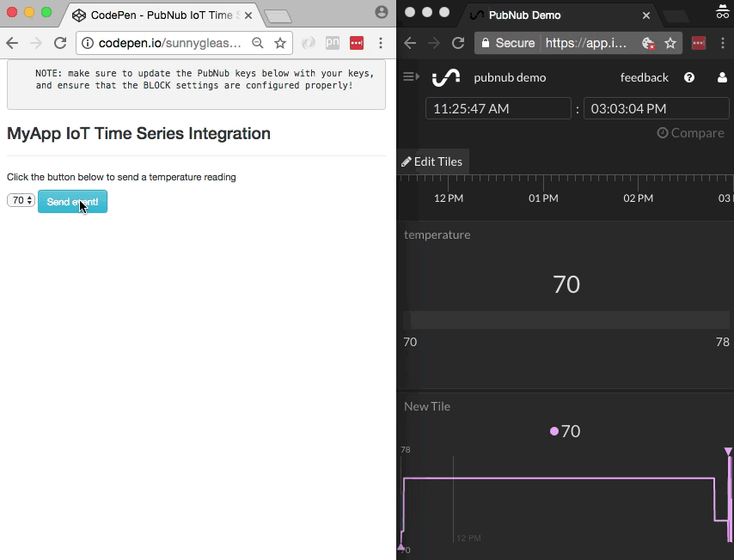Click the temperature gauge bar
Viewport: 734px width, 560px height.
(x=566, y=320)
